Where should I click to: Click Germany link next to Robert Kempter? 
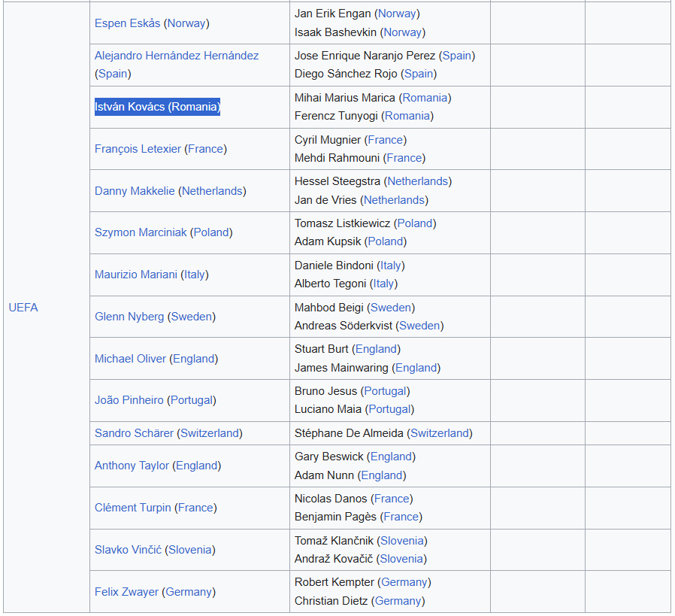click(x=404, y=582)
